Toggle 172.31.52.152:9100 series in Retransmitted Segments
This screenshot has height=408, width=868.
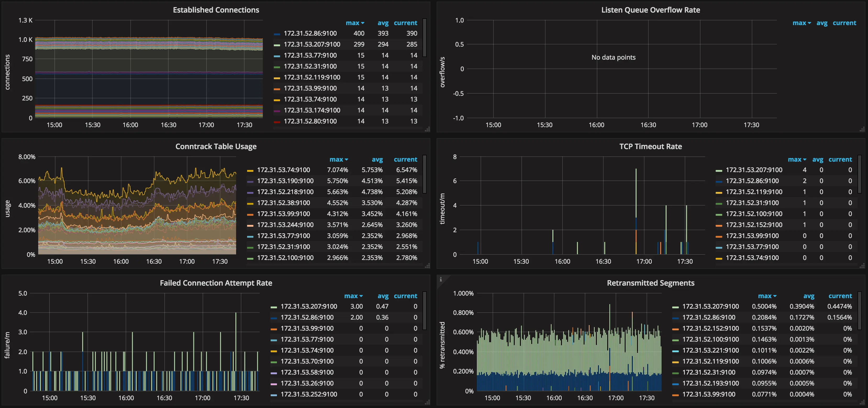coord(710,328)
